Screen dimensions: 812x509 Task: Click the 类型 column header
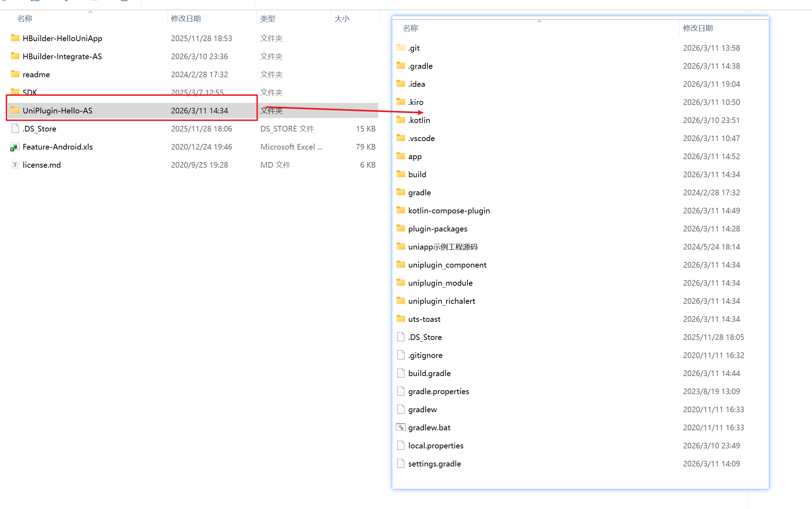pyautogui.click(x=267, y=19)
